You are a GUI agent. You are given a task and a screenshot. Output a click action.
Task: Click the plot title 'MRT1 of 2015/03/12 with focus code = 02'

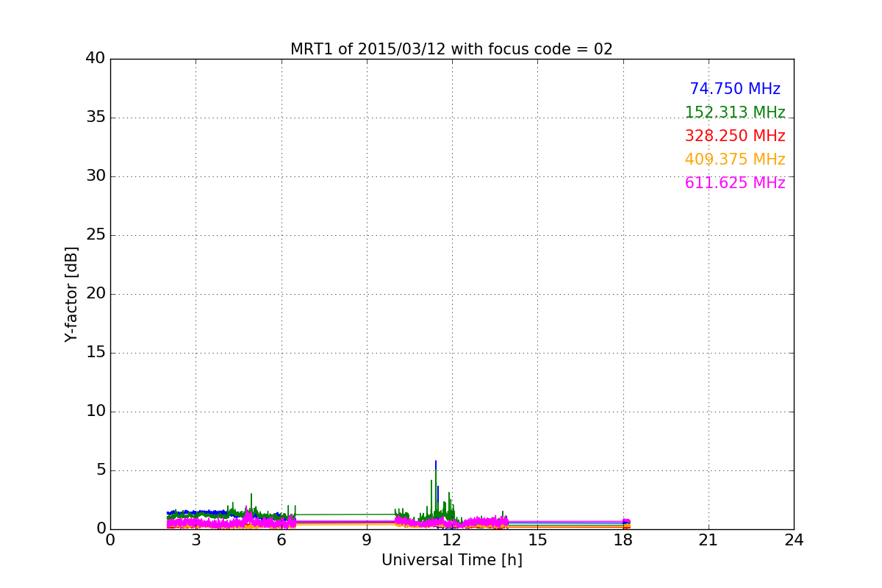click(451, 49)
